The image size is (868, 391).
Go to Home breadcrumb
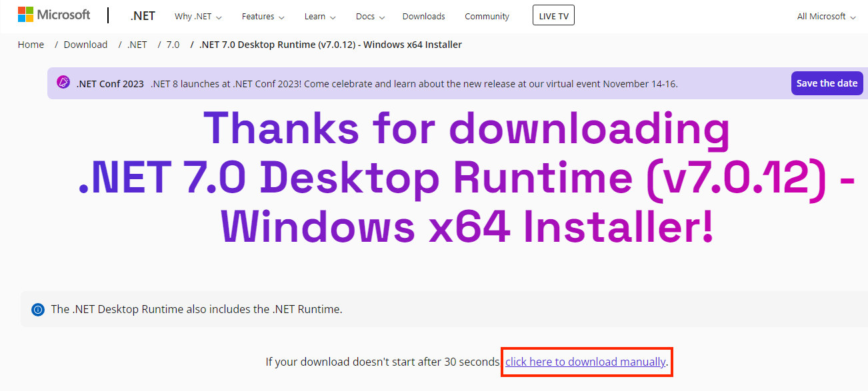pyautogui.click(x=31, y=45)
